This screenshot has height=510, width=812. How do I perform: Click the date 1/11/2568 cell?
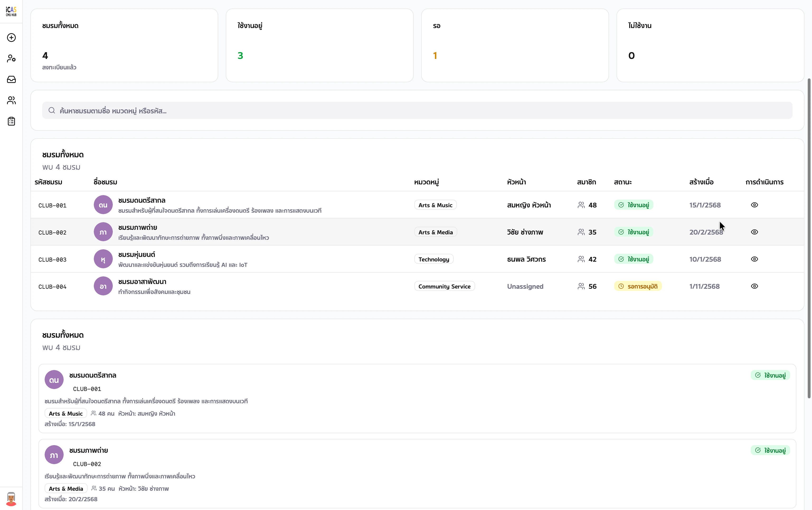(704, 286)
